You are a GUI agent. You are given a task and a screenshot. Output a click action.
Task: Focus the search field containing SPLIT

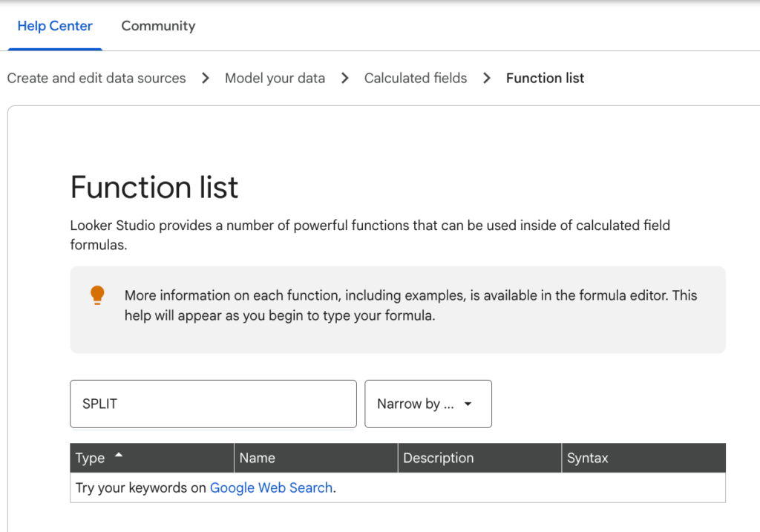pyautogui.click(x=213, y=404)
